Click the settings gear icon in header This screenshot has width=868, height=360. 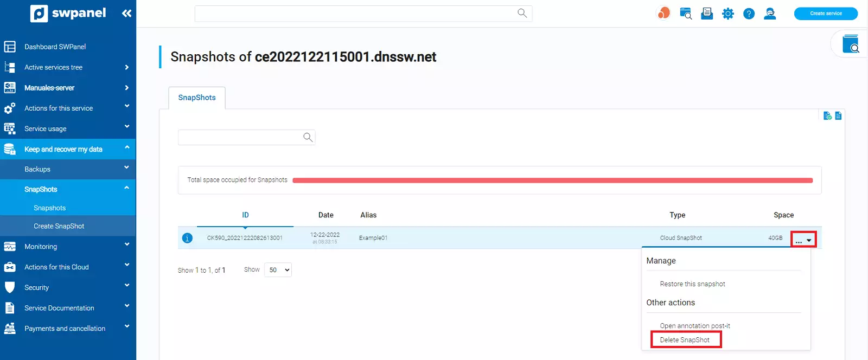(727, 14)
